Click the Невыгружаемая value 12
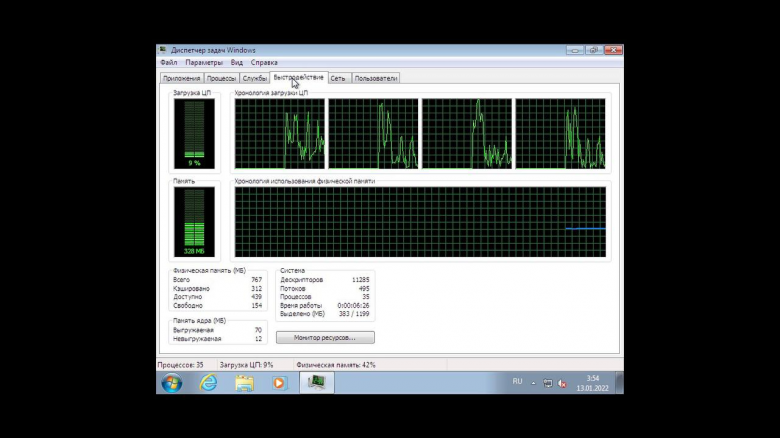This screenshot has width=780, height=438. click(258, 338)
